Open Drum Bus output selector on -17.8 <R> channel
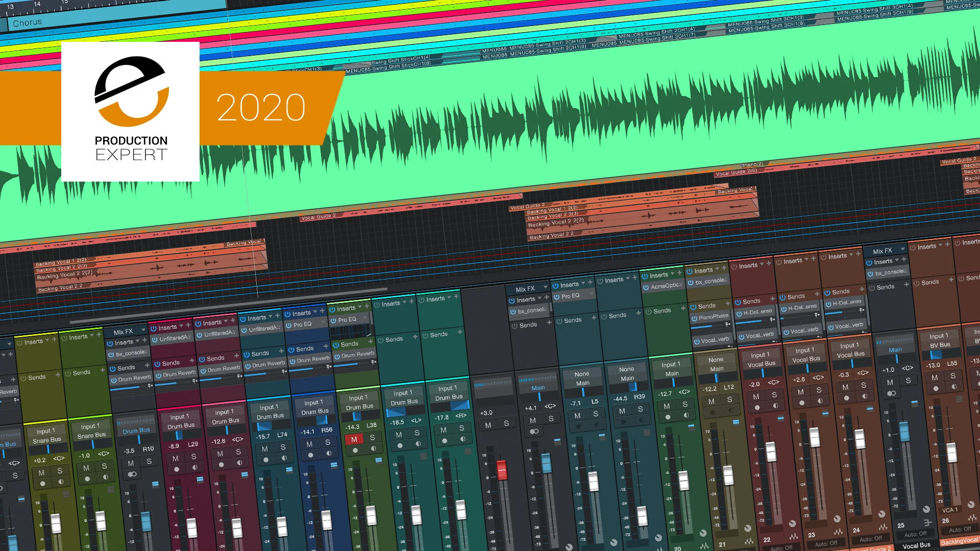 click(x=449, y=397)
